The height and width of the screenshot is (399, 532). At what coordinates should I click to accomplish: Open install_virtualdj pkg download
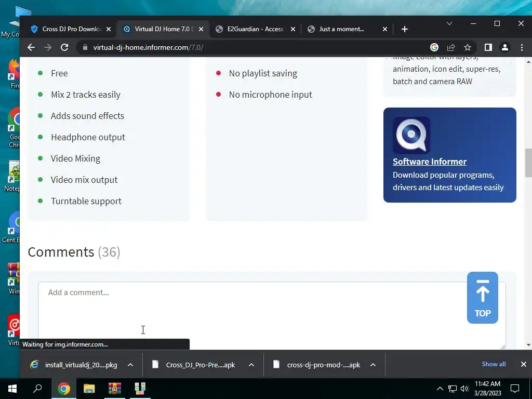74,365
